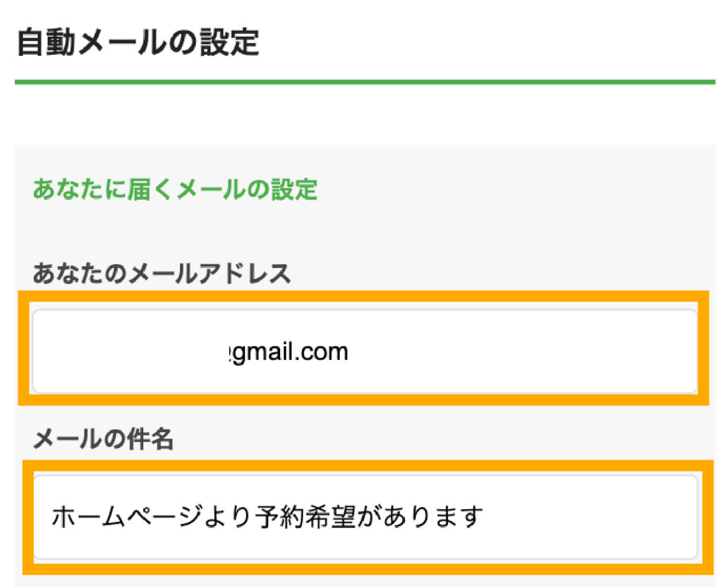Click the green divider line under the title
This screenshot has height=588, width=727.
point(365,82)
